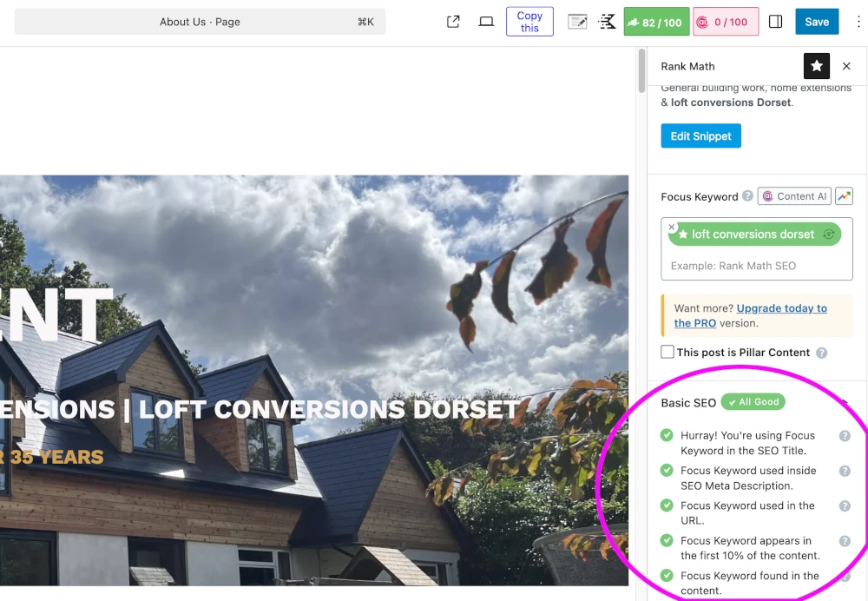Star the Rank Math panel header

coord(816,65)
